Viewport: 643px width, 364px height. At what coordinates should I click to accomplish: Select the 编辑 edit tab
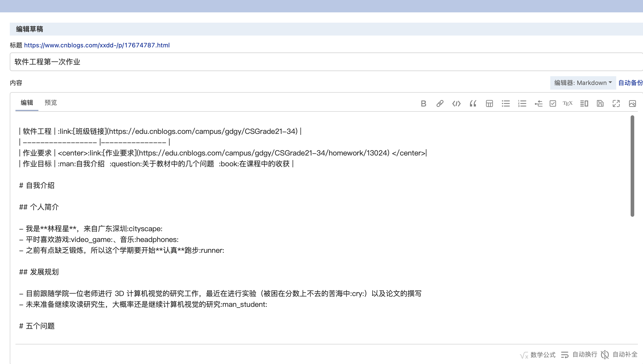tap(27, 103)
